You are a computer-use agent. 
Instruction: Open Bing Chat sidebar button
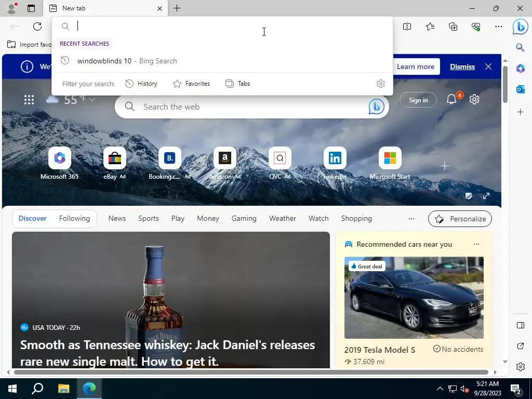point(520,27)
